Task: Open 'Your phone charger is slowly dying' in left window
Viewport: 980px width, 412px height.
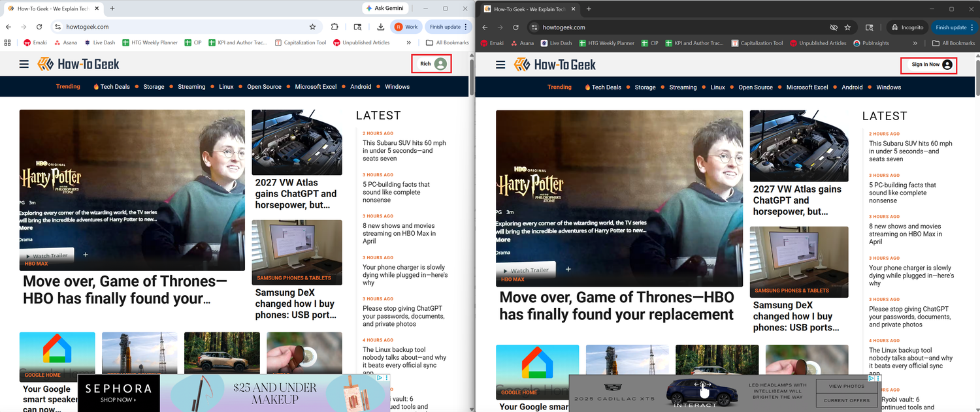Action: [405, 275]
